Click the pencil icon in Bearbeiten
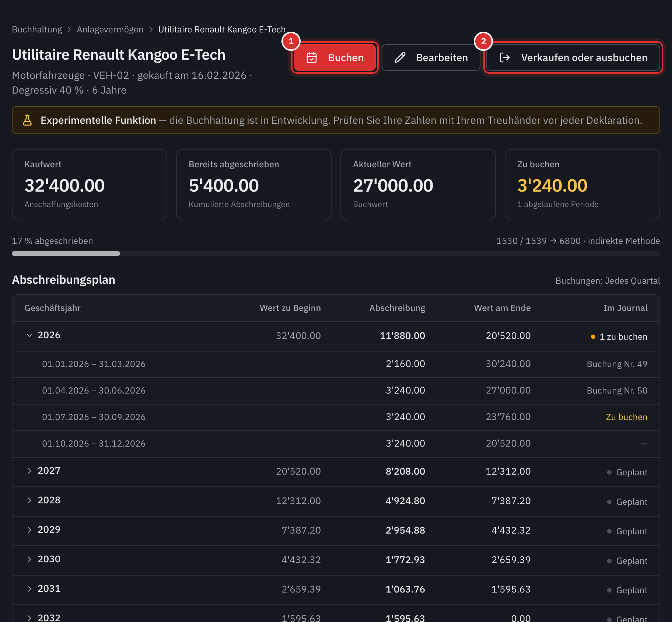The width and height of the screenshot is (672, 622). [x=400, y=57]
